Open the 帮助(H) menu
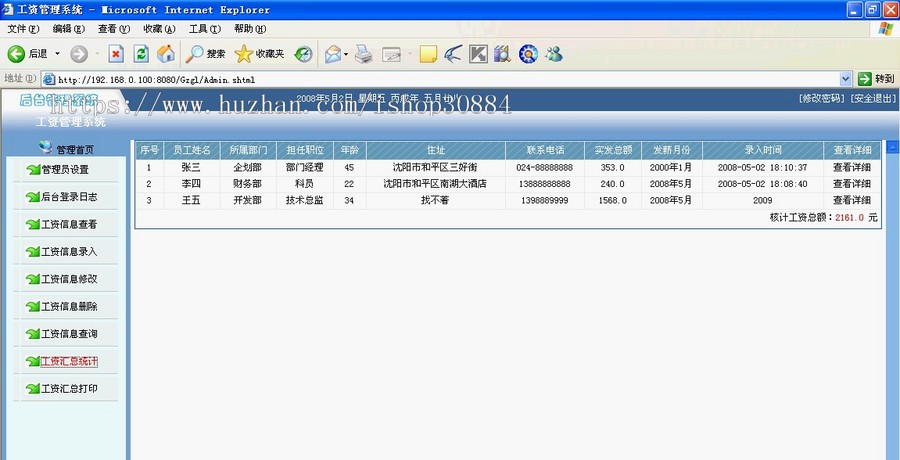 pyautogui.click(x=250, y=29)
